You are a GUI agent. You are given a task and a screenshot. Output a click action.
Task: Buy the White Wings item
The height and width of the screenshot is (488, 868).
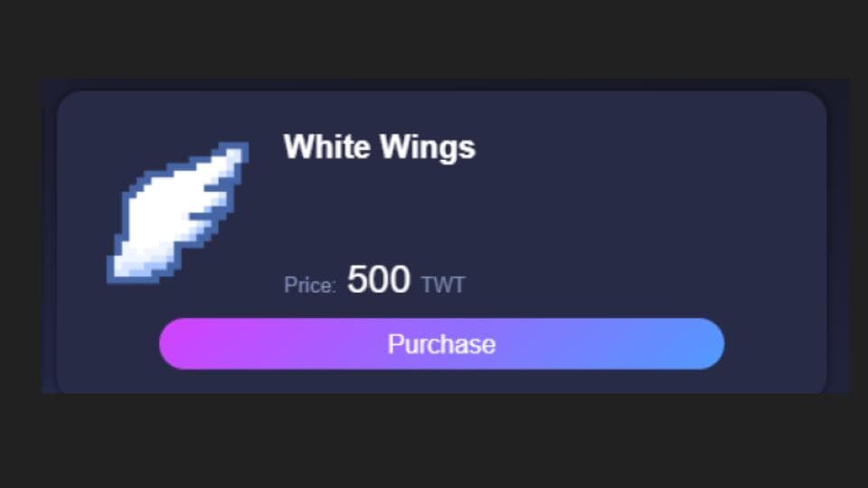tap(441, 343)
